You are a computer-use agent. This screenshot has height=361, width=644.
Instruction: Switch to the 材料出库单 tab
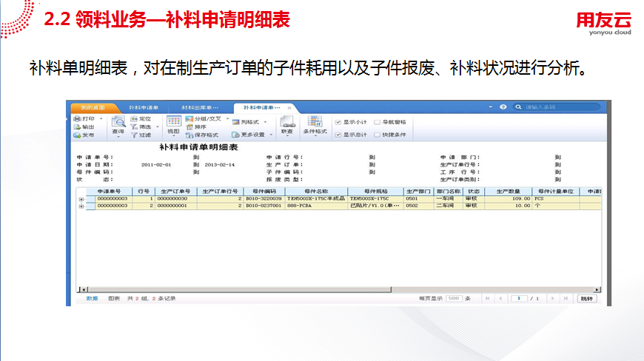click(200, 107)
